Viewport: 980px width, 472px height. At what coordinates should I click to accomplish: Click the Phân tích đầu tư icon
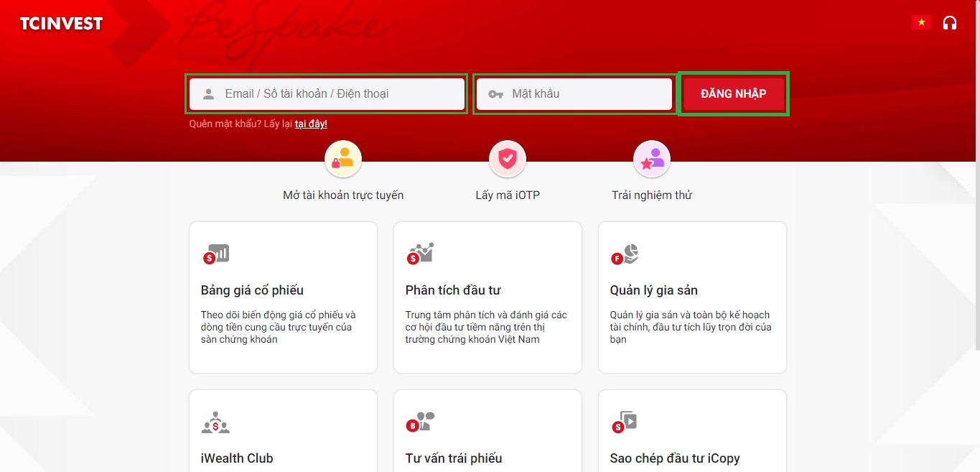421,254
